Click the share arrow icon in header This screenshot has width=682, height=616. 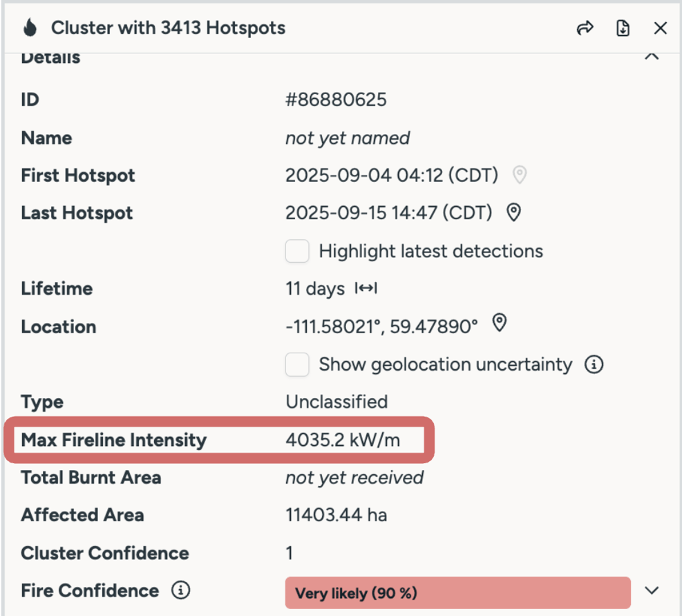click(585, 28)
